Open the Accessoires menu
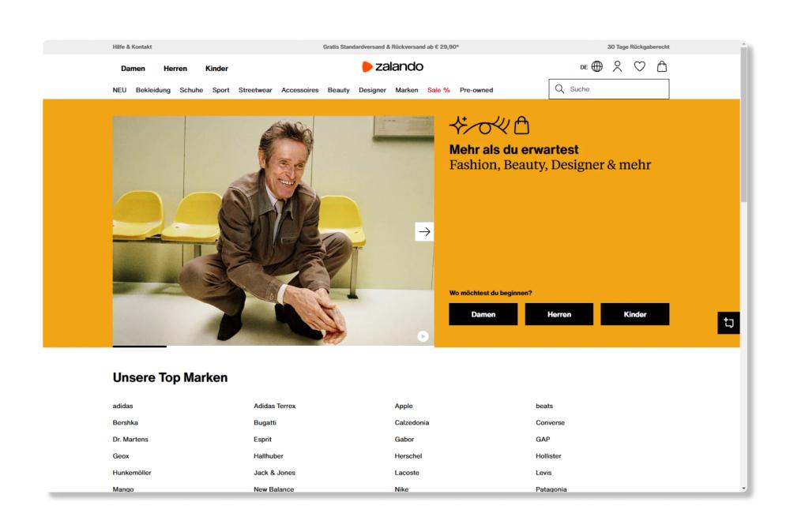Viewport: 790px width, 532px height. [299, 90]
